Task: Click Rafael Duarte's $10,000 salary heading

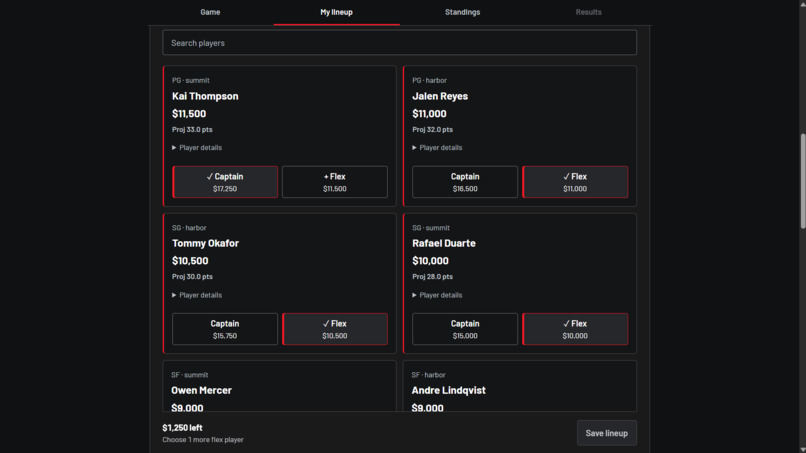Action: point(430,261)
